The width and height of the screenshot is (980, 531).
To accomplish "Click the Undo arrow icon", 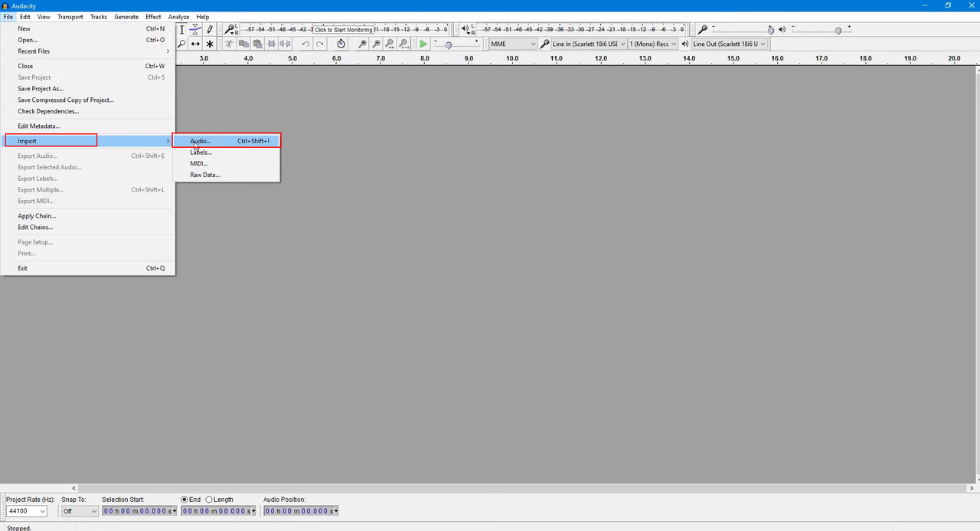I will click(305, 44).
